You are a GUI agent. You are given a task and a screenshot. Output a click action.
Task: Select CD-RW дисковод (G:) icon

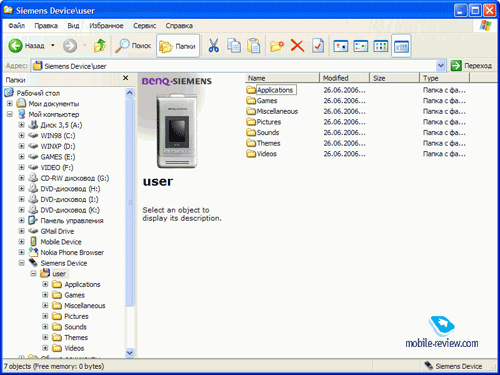pos(33,178)
